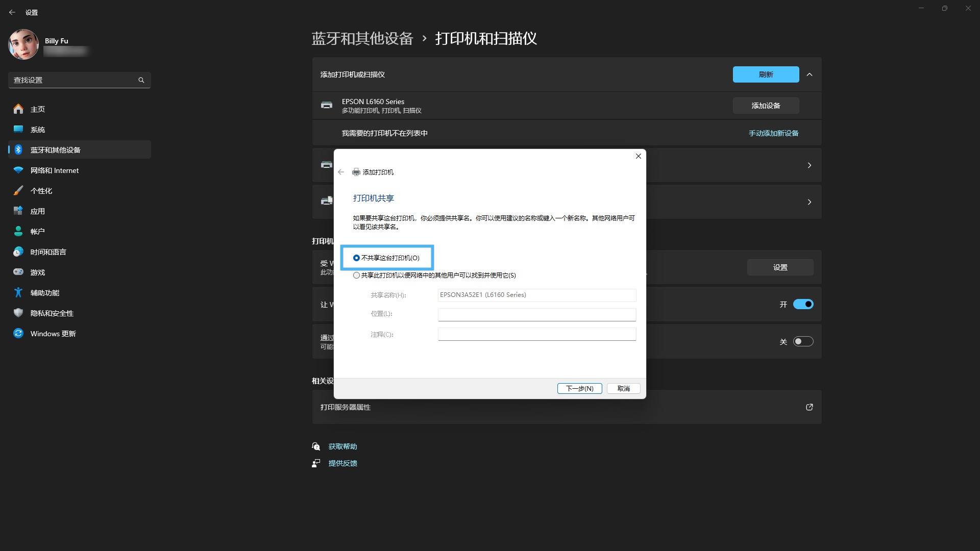
Task: Click the back arrow in 添加打印机 dialog
Action: tap(341, 172)
